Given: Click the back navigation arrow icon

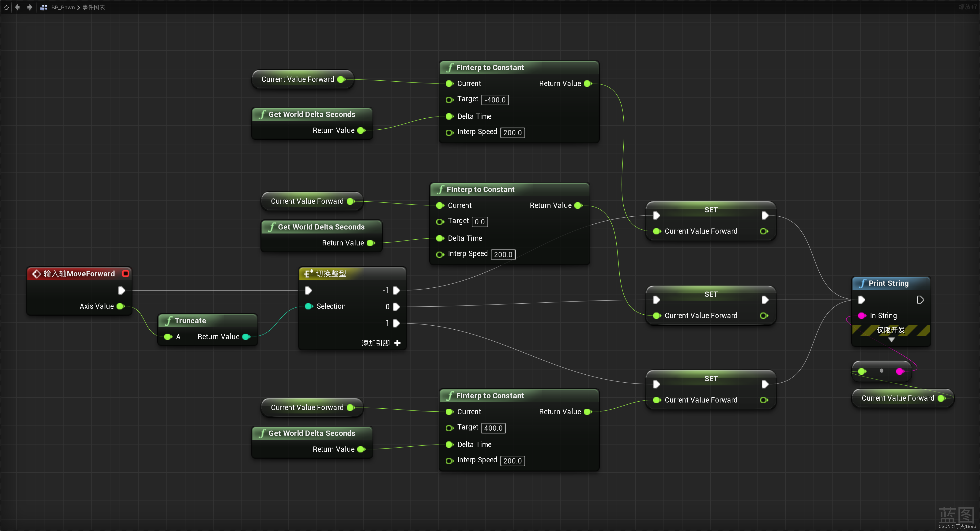Looking at the screenshot, I should click(x=18, y=7).
